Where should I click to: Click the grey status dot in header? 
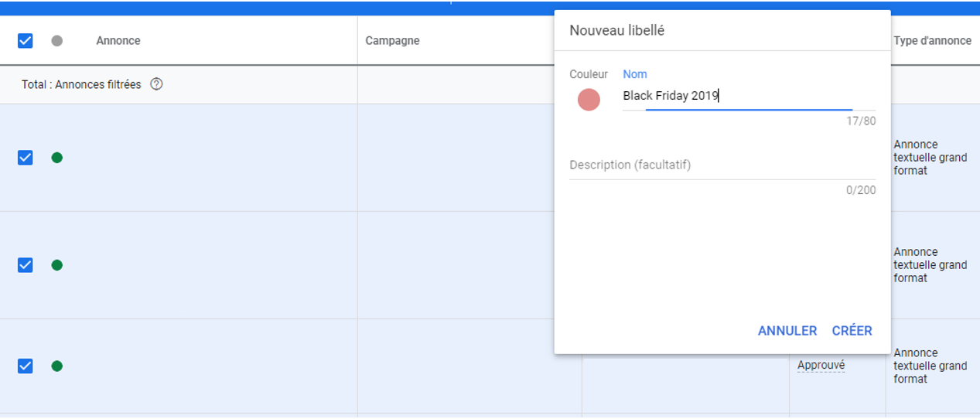point(56,41)
